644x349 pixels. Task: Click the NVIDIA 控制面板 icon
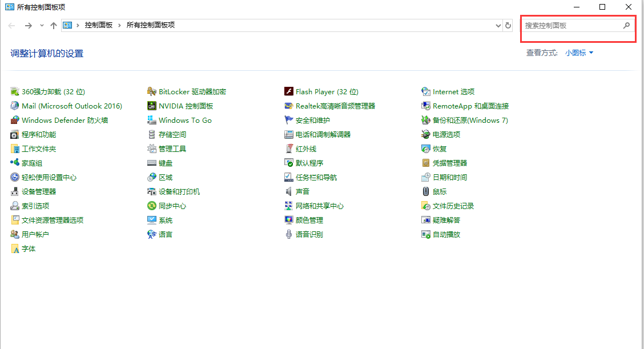[x=151, y=106]
